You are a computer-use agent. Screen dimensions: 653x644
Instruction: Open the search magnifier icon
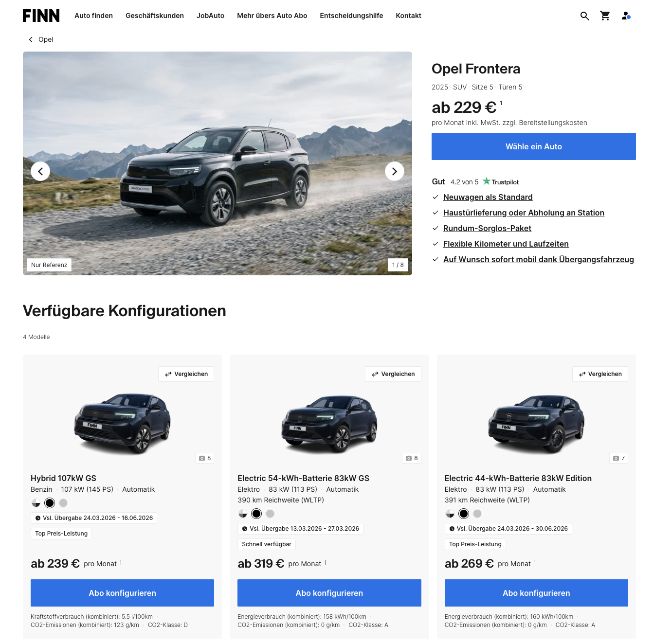pyautogui.click(x=584, y=16)
